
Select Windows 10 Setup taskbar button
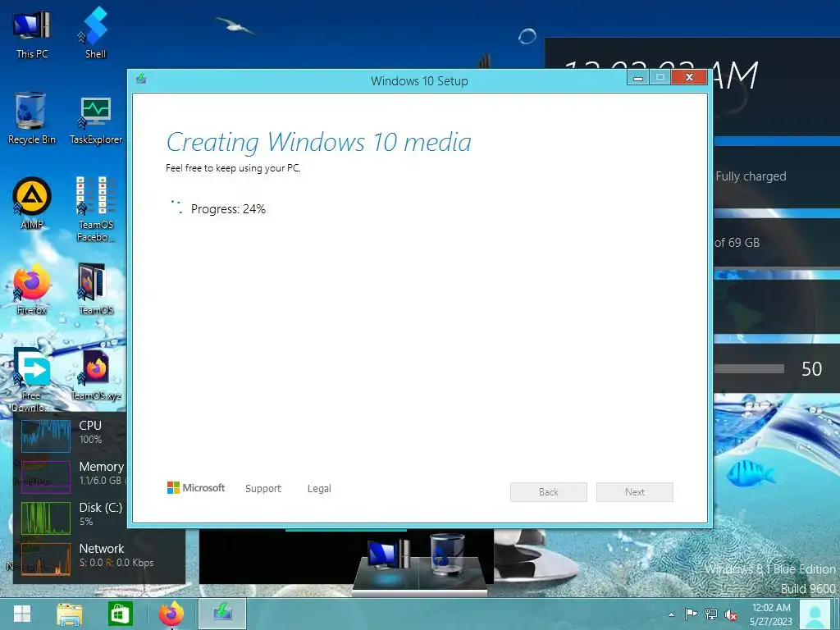pos(222,614)
